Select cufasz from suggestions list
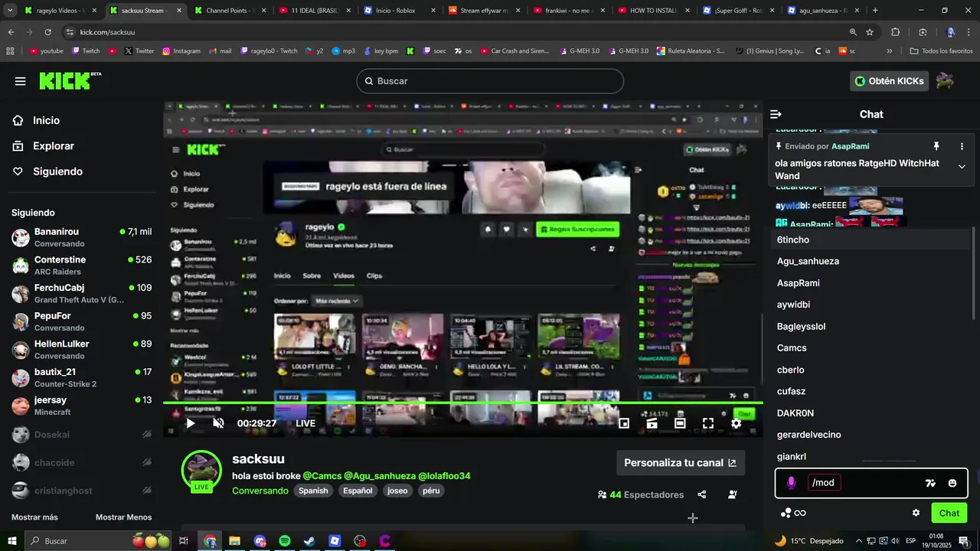 pos(871,391)
